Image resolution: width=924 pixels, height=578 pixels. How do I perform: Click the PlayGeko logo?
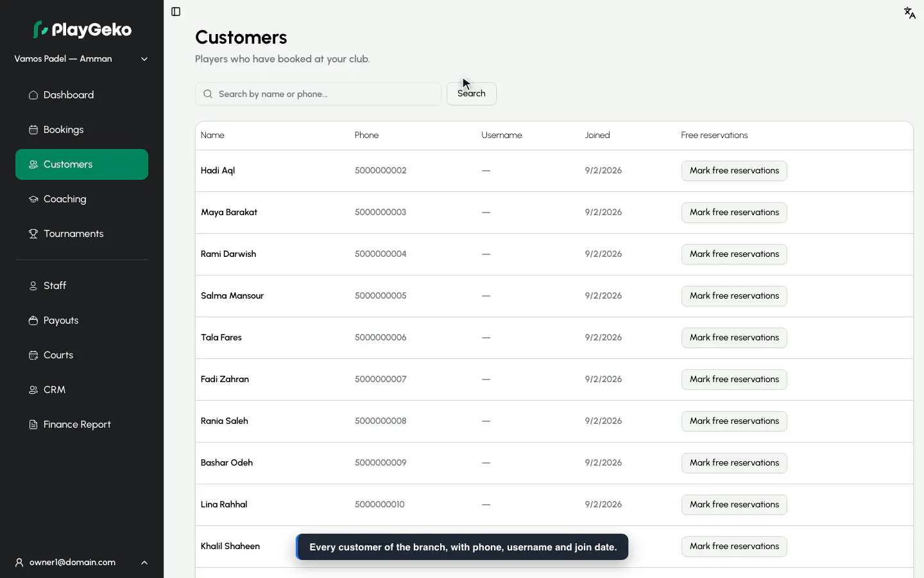pos(82,30)
